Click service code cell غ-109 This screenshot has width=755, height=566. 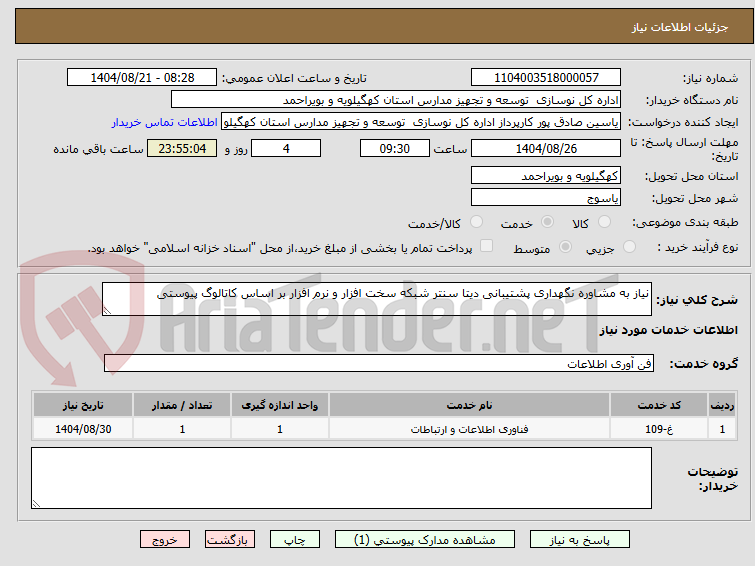tap(659, 429)
